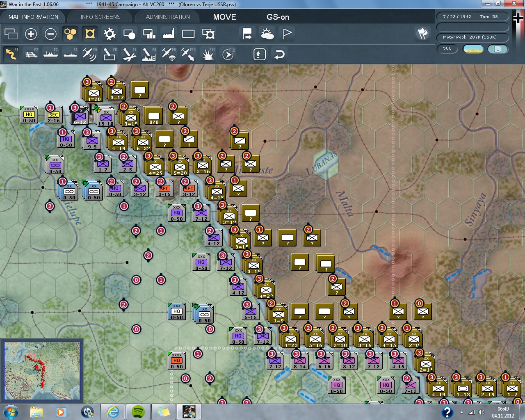Click the German cross flag emblem
The width and height of the screenshot is (525, 420).
point(518,18)
